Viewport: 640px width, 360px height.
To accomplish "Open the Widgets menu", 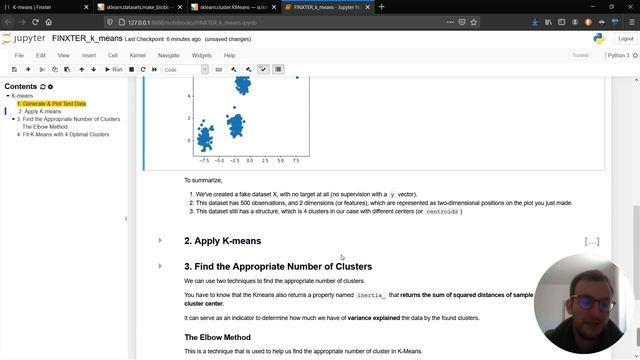I will 202,56.
